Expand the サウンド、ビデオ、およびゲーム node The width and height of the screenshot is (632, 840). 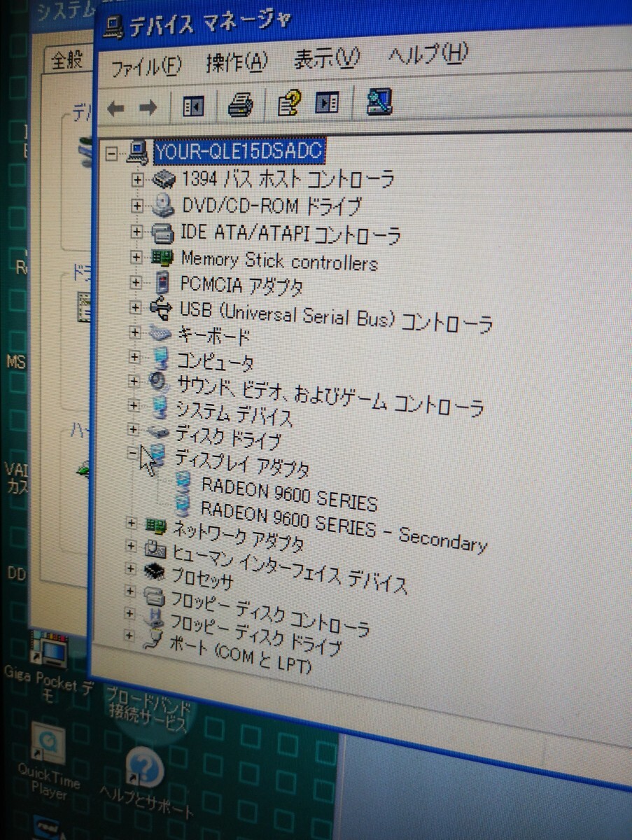pos(134,381)
